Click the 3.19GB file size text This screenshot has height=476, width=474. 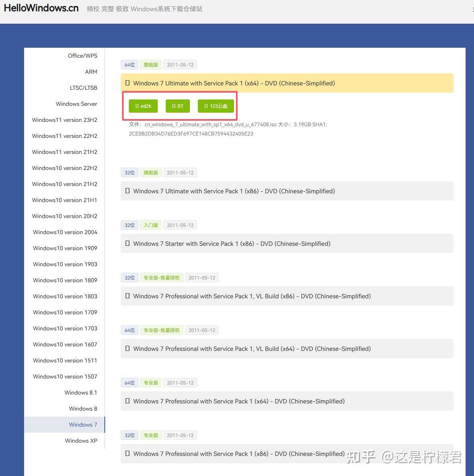(x=301, y=124)
